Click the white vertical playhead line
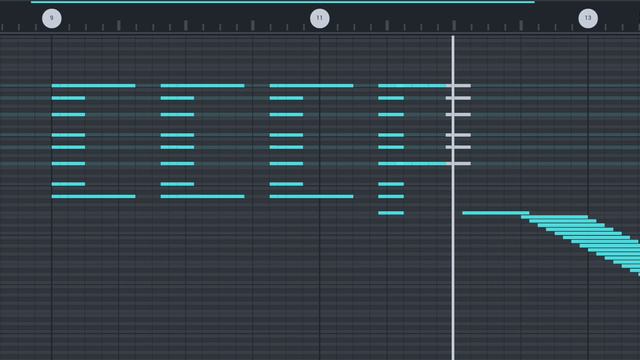The image size is (640, 360). 453,198
